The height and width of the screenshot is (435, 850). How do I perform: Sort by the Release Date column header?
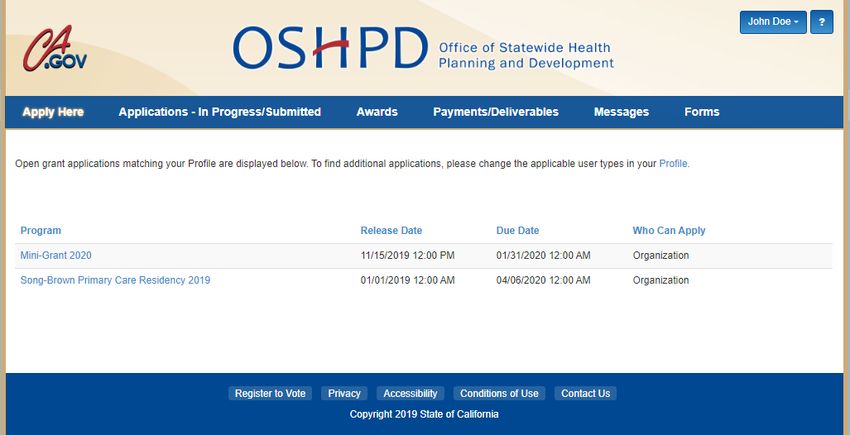pyautogui.click(x=391, y=231)
